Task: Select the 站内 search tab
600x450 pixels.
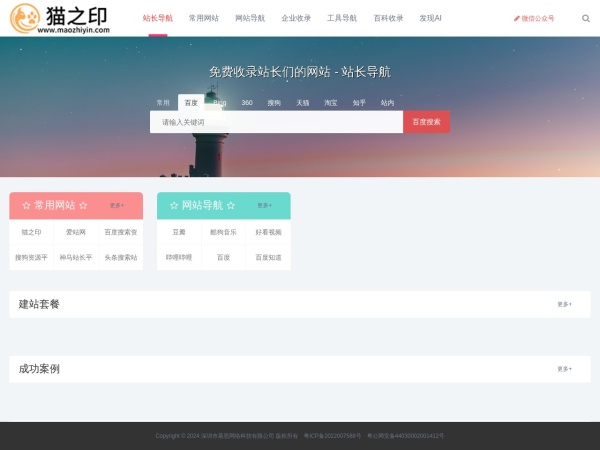Action: tap(387, 103)
